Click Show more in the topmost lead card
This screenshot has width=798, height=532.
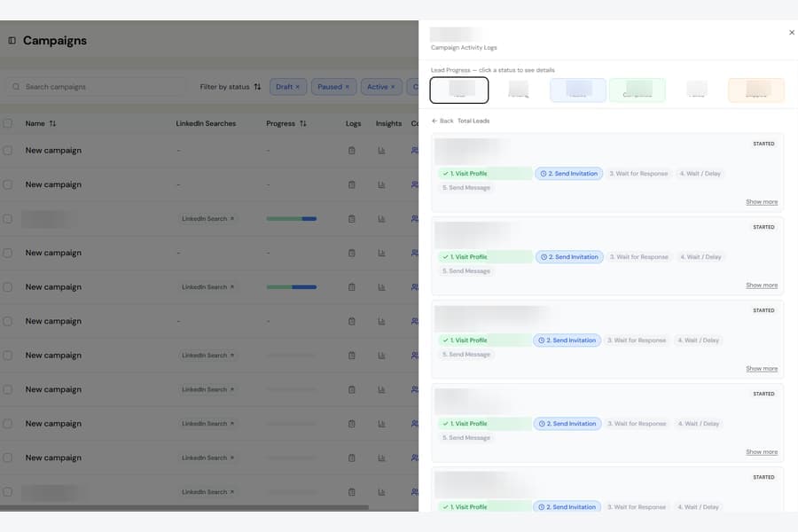pos(762,202)
